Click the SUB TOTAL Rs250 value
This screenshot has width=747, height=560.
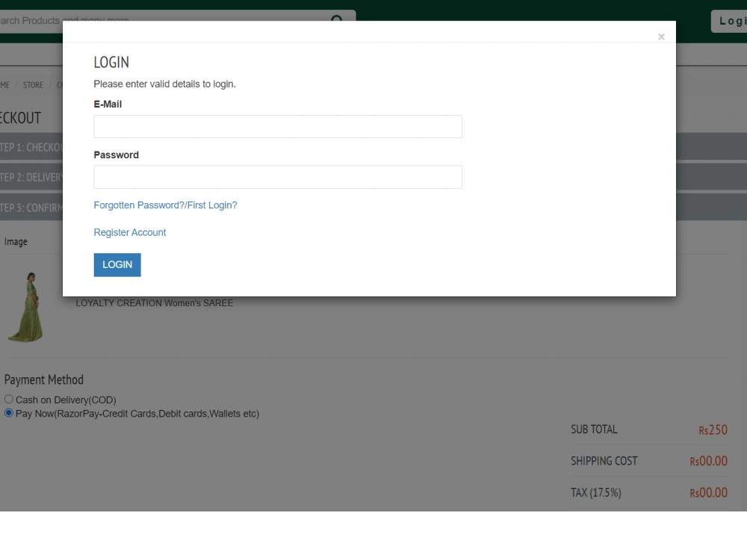coord(713,429)
